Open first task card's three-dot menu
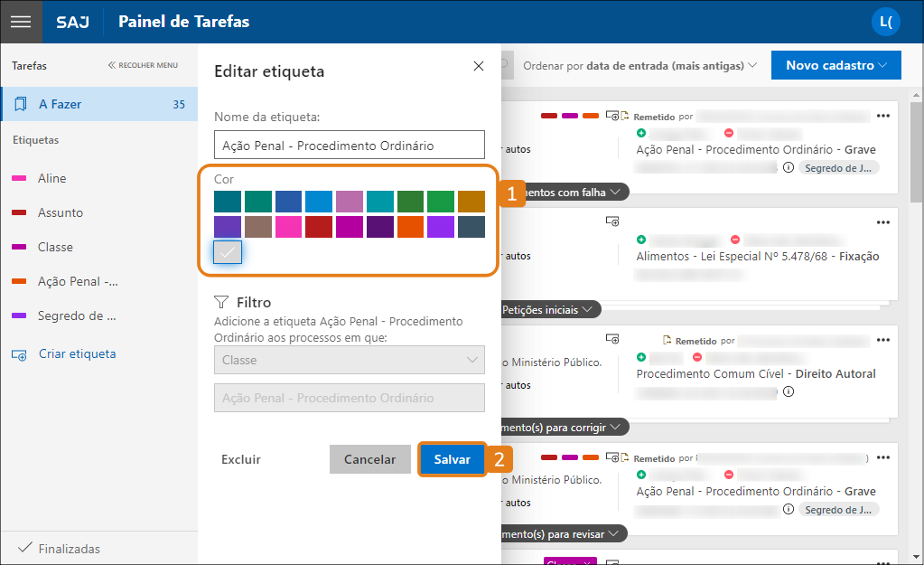 (x=883, y=116)
